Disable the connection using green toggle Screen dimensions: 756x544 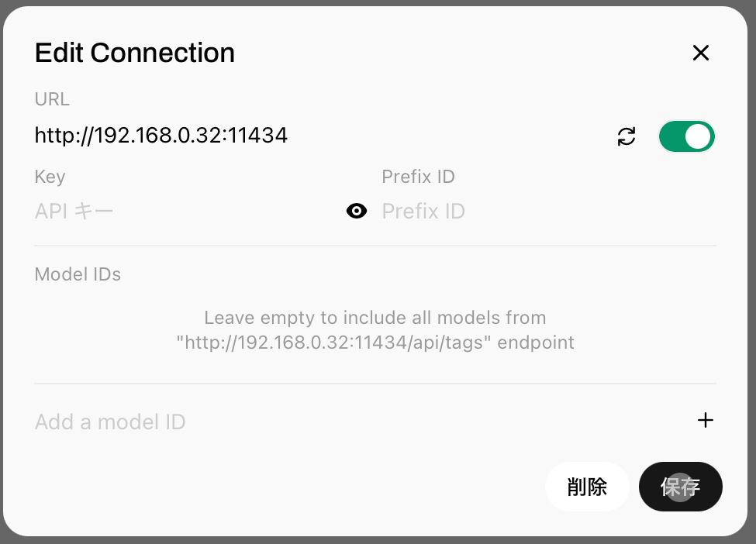coord(686,136)
